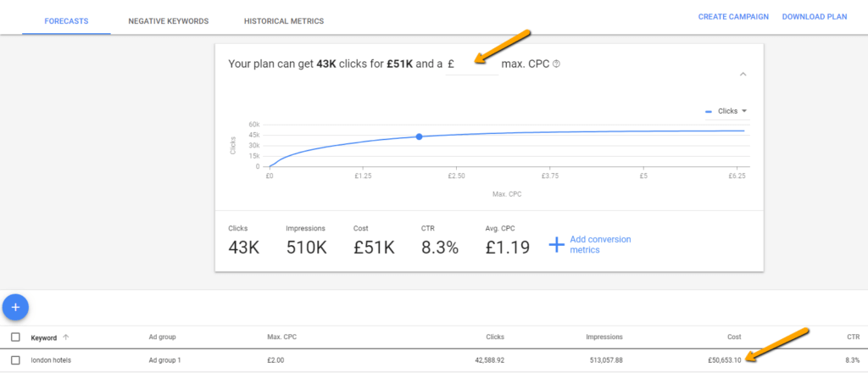Select the Forecasts tab
The height and width of the screenshot is (373, 868).
click(x=67, y=20)
